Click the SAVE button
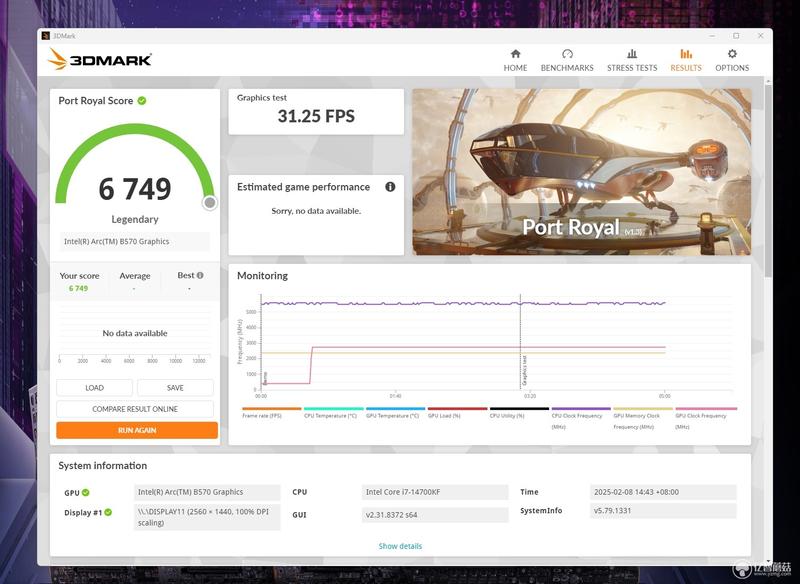Screen dimensions: 800x584 [175, 388]
